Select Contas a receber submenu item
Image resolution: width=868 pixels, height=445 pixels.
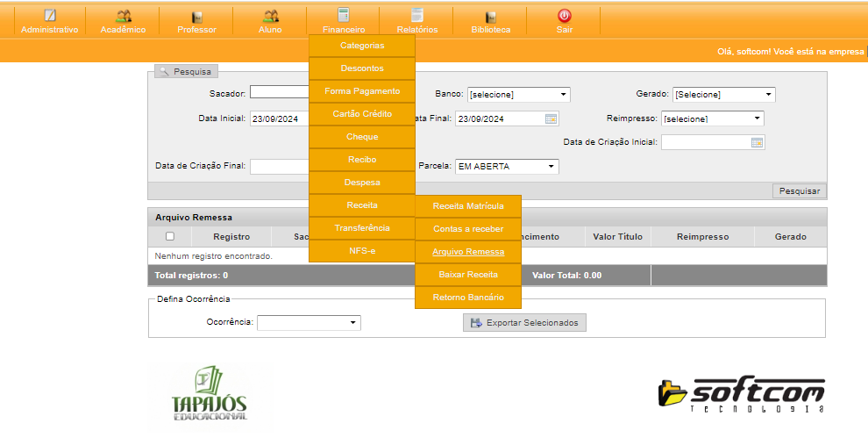(x=468, y=229)
